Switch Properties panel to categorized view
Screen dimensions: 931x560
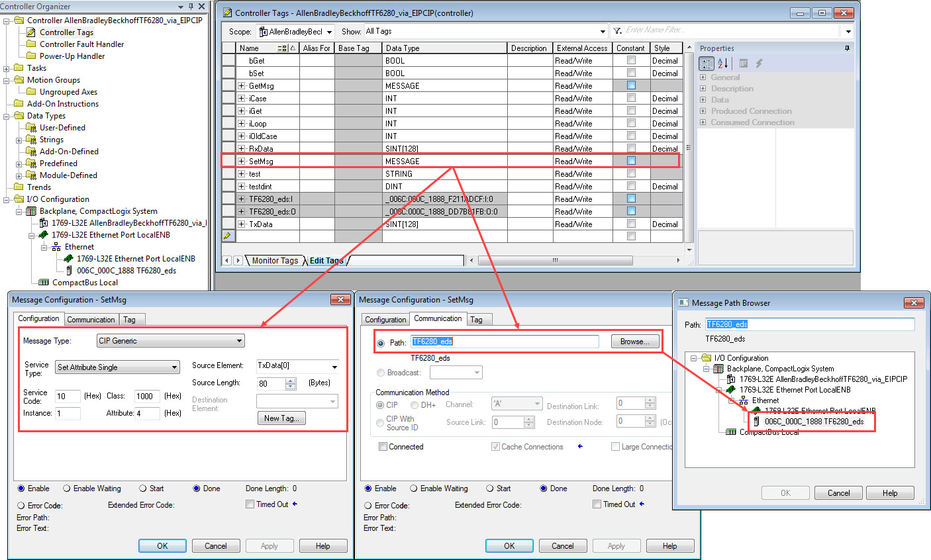[x=707, y=64]
